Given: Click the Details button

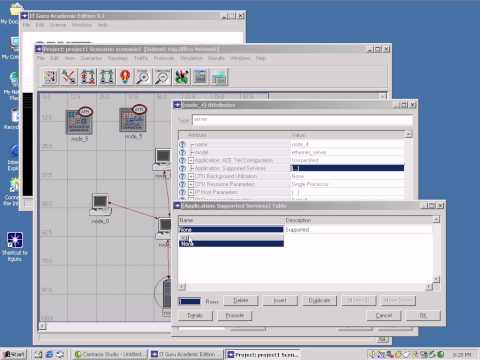Looking at the screenshot, I should tap(195, 315).
